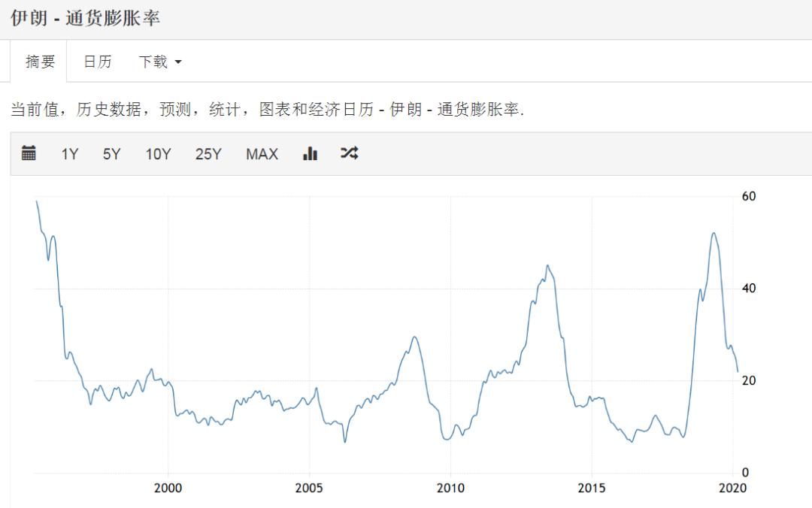Select the 摘要 summary tab

(x=39, y=62)
